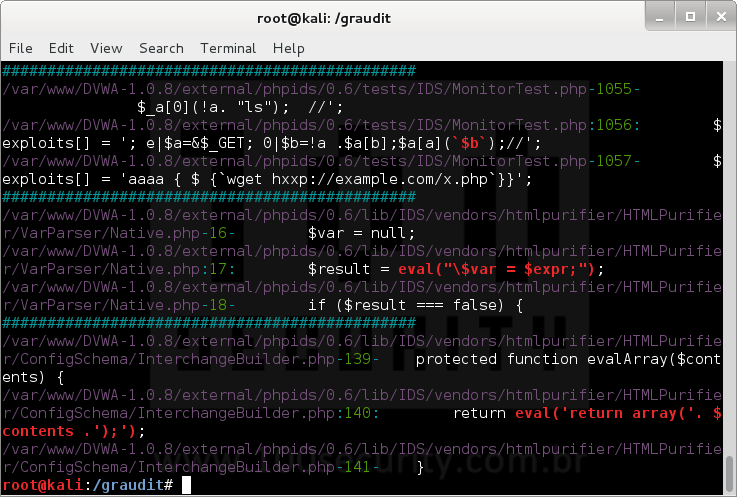Click line number 139 of InterchangeBuilder.php

click(357, 359)
